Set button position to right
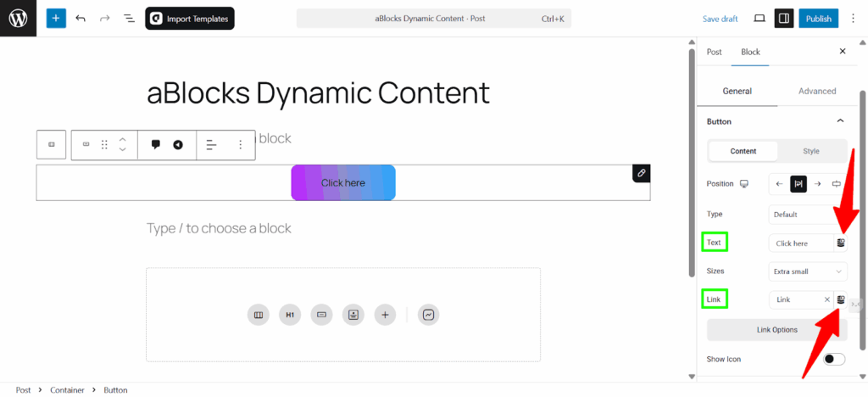This screenshot has height=397, width=868. tap(817, 184)
